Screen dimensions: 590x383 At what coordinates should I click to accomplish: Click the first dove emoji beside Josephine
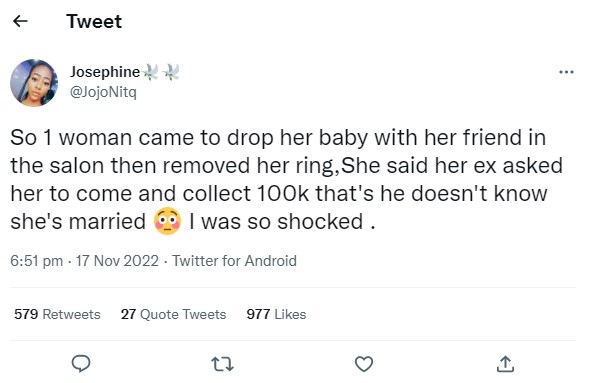pyautogui.click(x=151, y=72)
